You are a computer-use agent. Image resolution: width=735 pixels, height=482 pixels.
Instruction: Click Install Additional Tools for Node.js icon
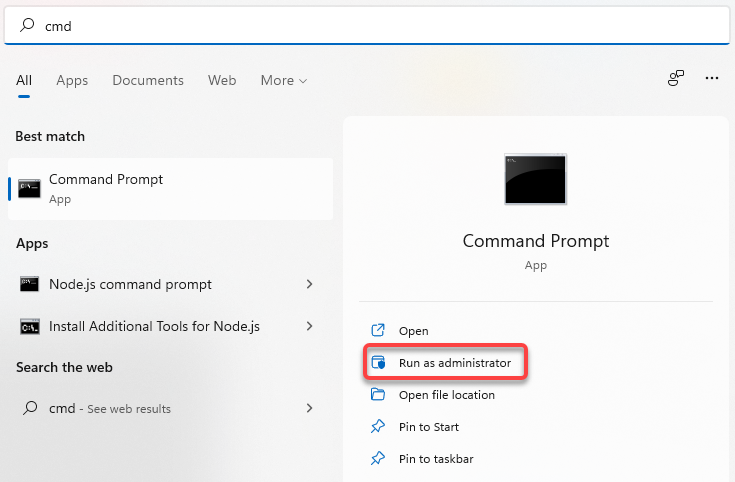pos(30,326)
